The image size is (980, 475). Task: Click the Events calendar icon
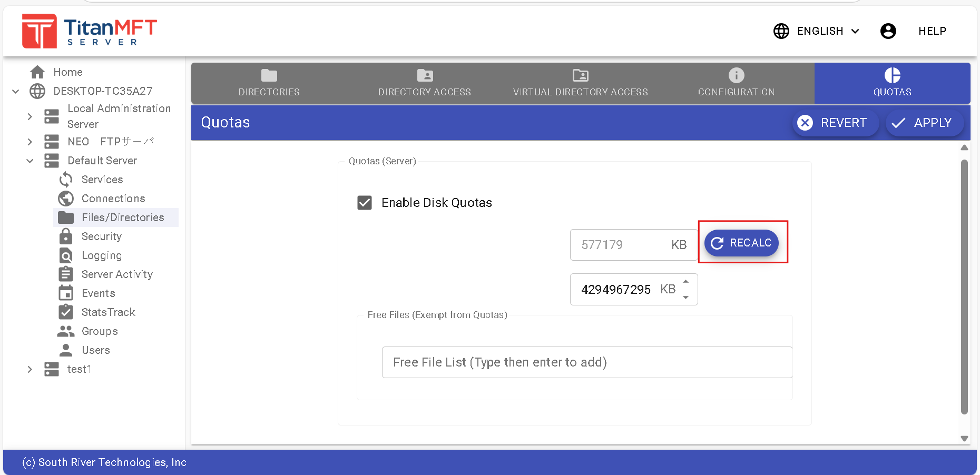(66, 293)
